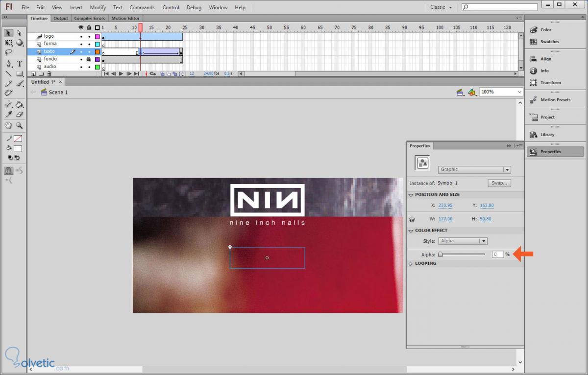Screen dimensions: 588x375
Task: Switch to the Motion Editor tab
Action: (125, 18)
